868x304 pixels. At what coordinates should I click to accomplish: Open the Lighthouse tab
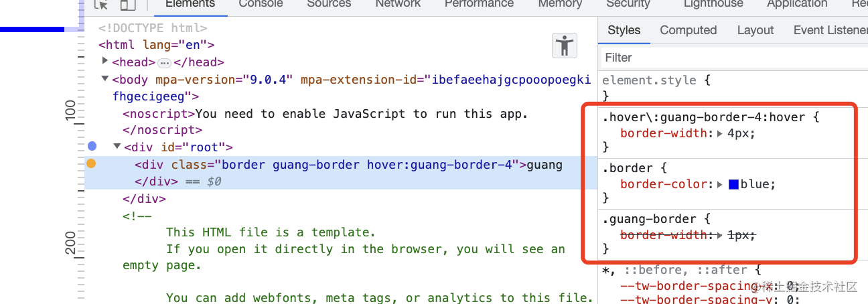point(713,3)
